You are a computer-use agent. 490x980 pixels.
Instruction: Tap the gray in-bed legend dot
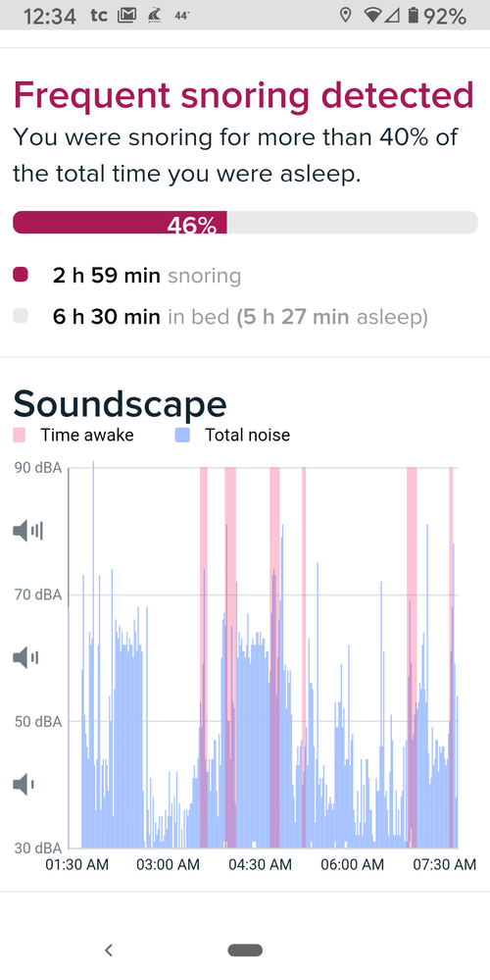tap(21, 317)
